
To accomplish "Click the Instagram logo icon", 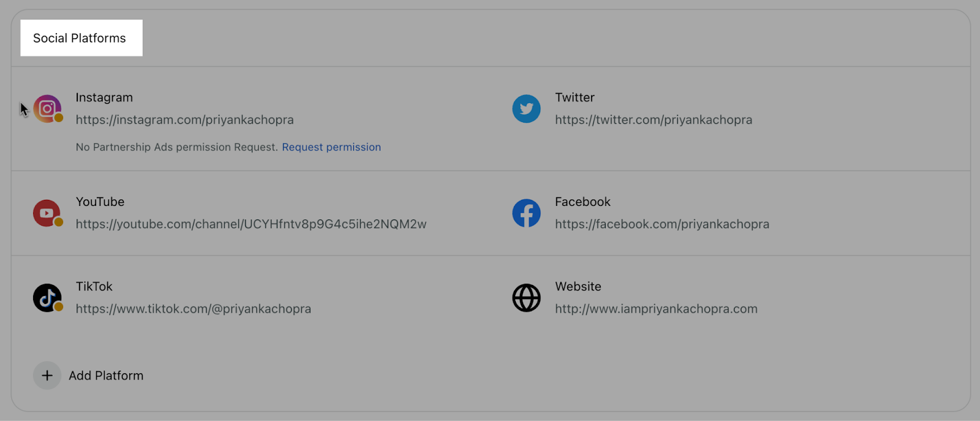I will coord(47,109).
